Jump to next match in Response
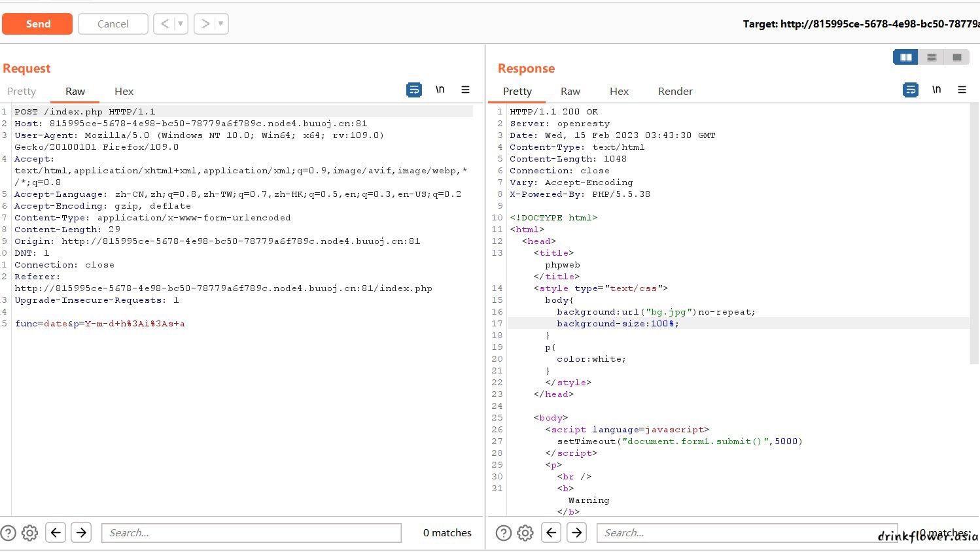The height and width of the screenshot is (552, 980). pos(577,532)
